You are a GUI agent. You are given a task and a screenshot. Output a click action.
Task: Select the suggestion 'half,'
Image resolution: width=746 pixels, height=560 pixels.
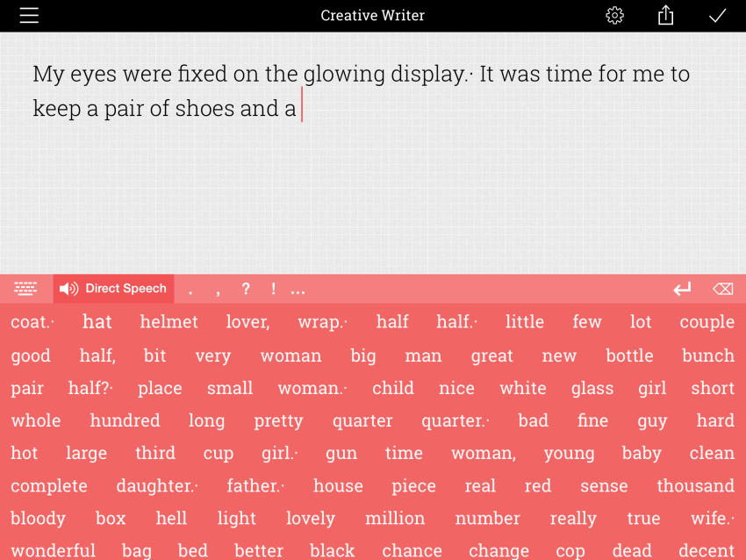(x=97, y=355)
